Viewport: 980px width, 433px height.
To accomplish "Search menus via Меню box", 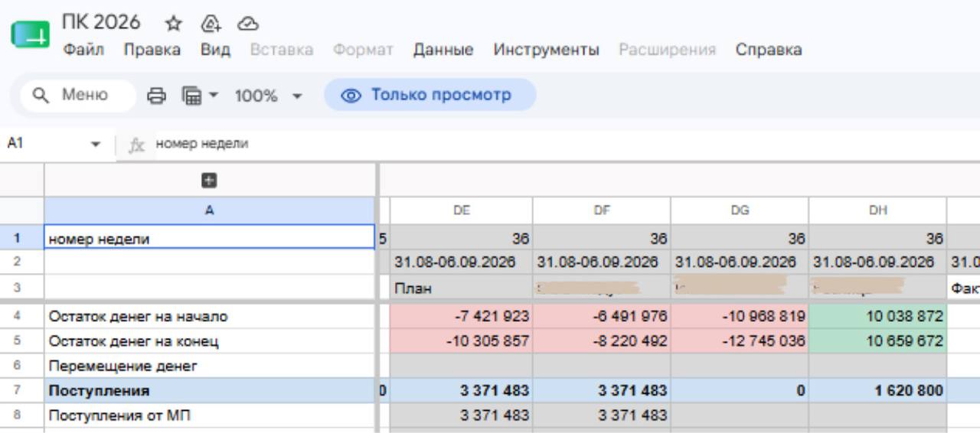I will [x=77, y=95].
